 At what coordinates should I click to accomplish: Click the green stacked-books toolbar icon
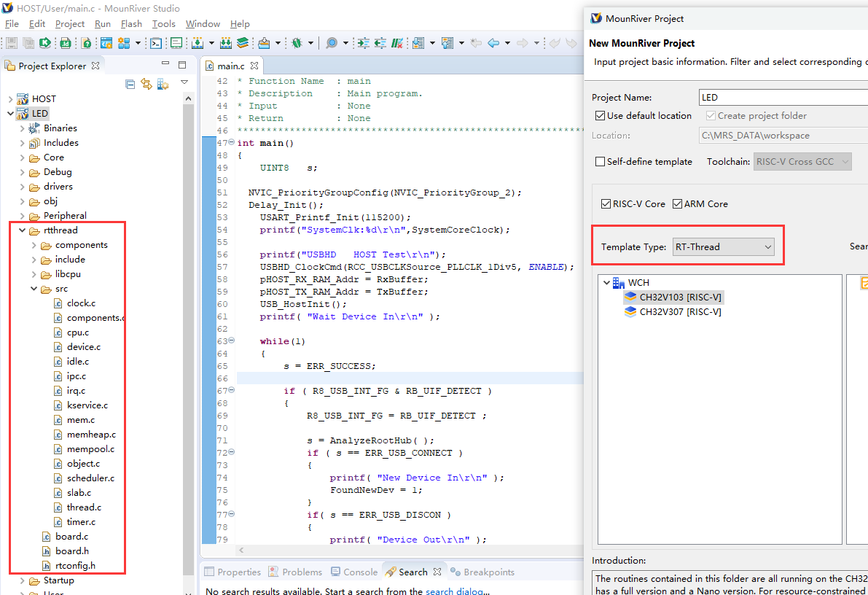(243, 44)
